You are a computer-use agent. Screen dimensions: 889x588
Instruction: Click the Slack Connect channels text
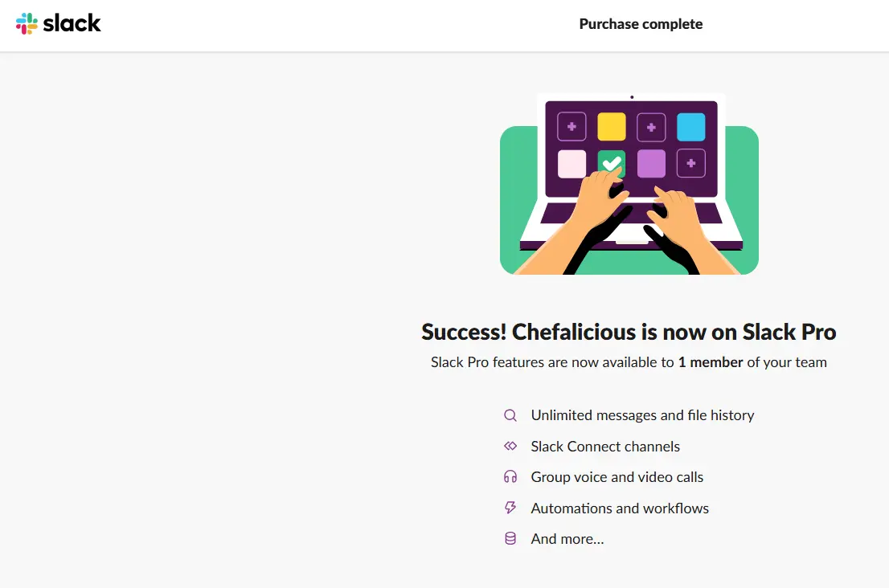coord(605,447)
